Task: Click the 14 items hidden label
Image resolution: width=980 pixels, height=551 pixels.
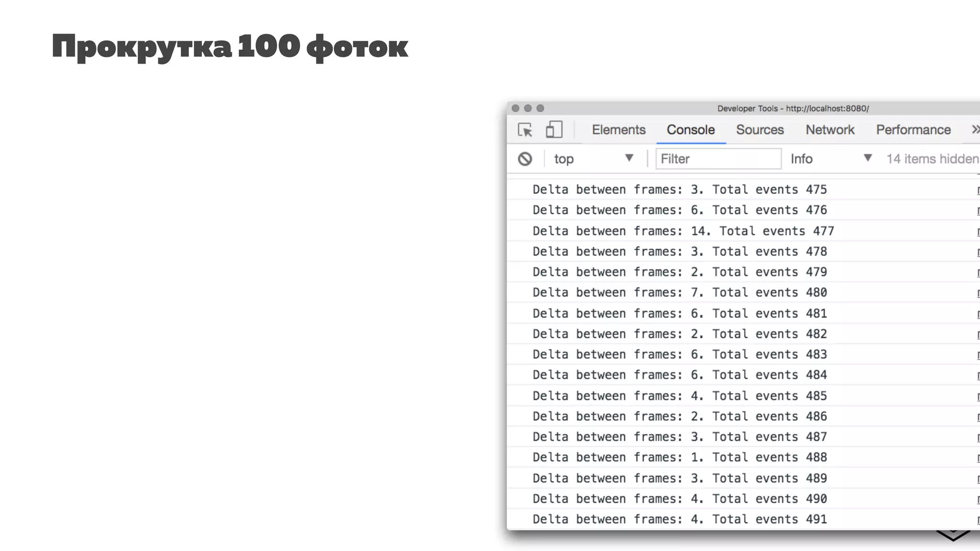Action: click(x=932, y=159)
